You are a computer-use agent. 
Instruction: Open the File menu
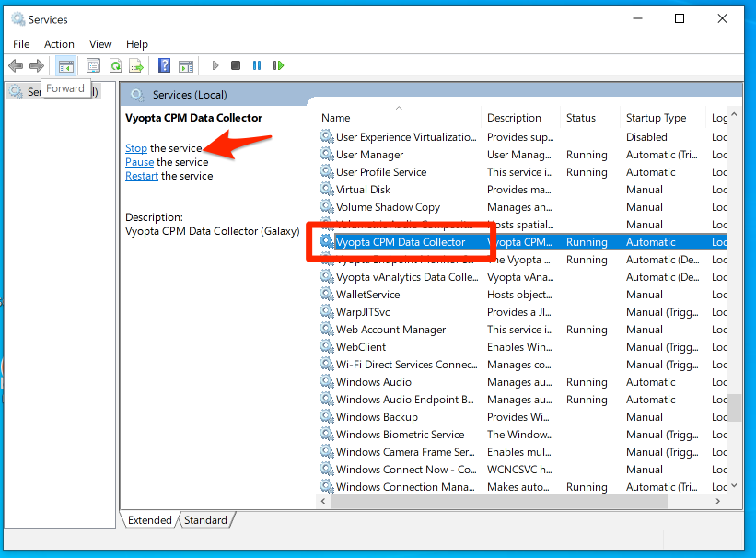pyautogui.click(x=21, y=44)
